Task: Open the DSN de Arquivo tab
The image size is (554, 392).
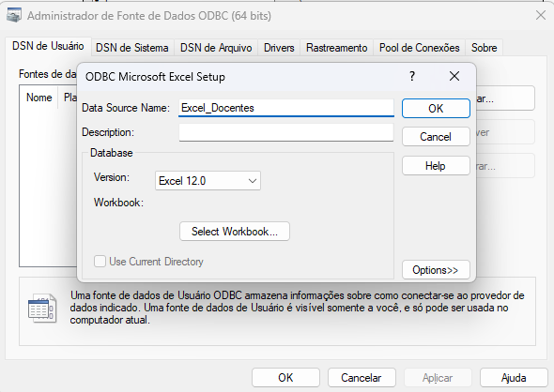Action: (x=216, y=48)
